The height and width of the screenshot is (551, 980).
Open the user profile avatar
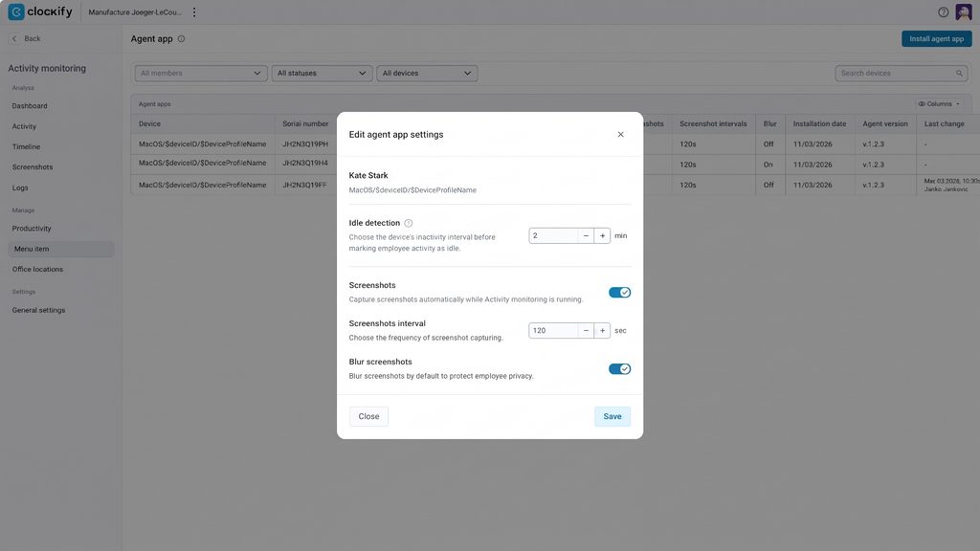[963, 11]
